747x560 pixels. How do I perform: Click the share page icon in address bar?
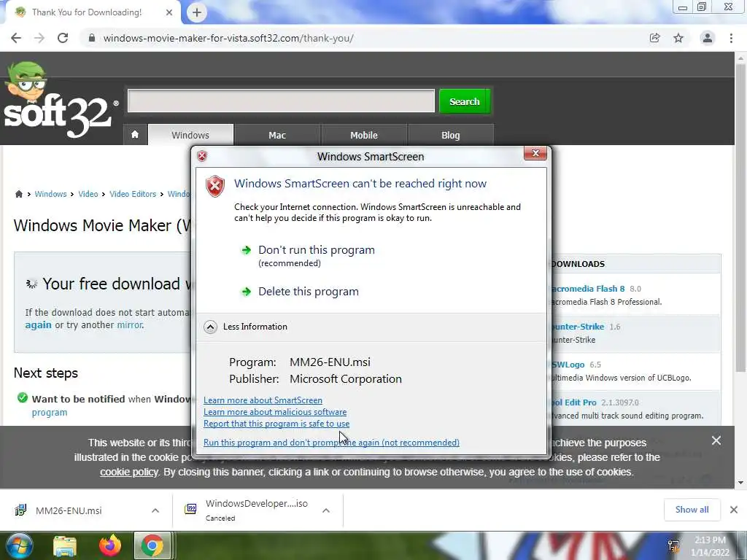pyautogui.click(x=654, y=38)
